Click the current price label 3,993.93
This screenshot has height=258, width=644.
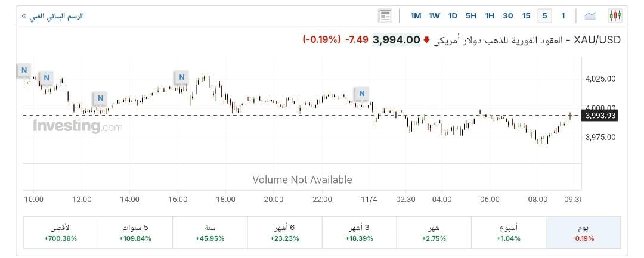(x=600, y=116)
